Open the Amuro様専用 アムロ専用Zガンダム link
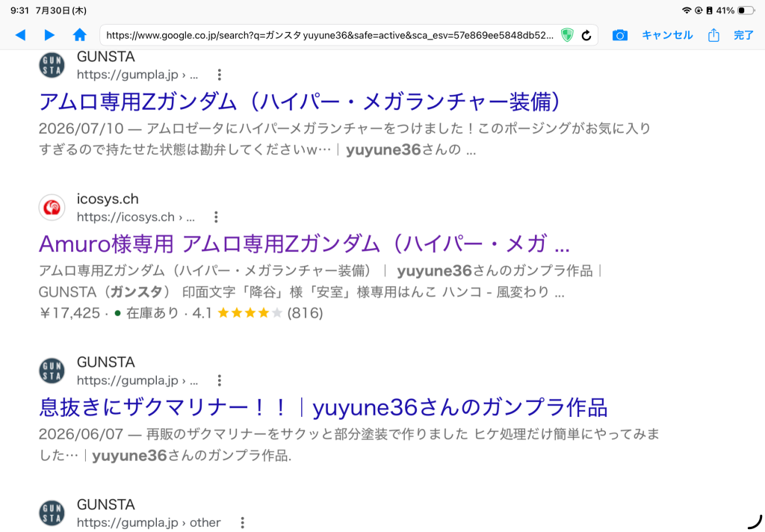 pos(305,244)
